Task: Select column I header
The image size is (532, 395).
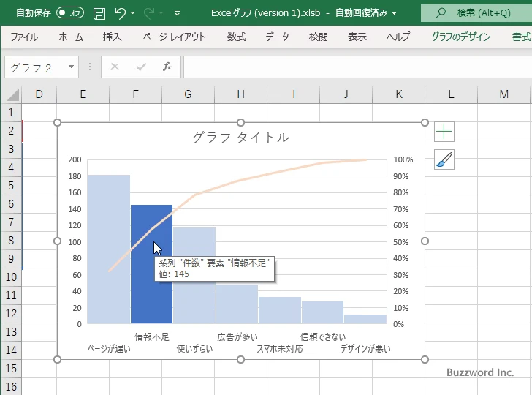Action: [293, 94]
